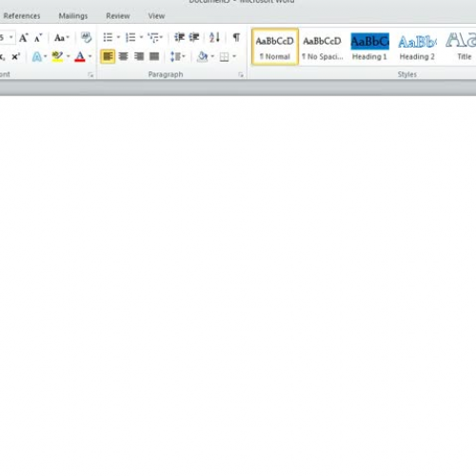
Task: Toggle Show/Hide paragraph marks
Action: (236, 37)
